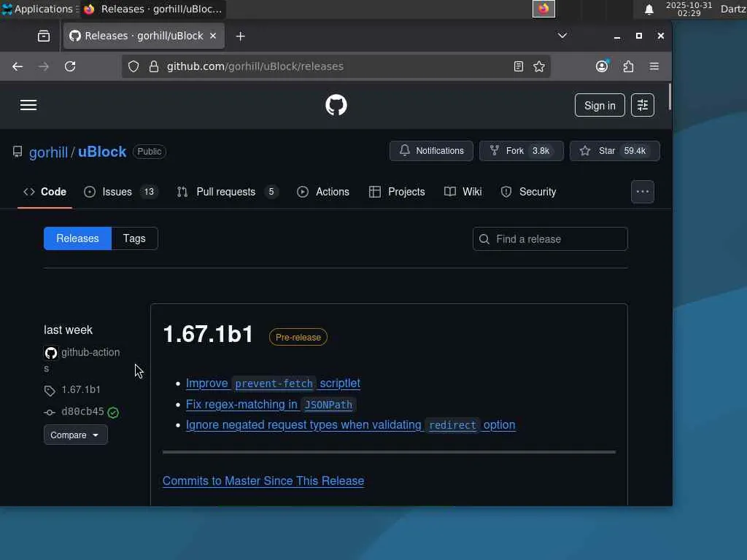Toggle reader view icon in address bar

tap(519, 66)
